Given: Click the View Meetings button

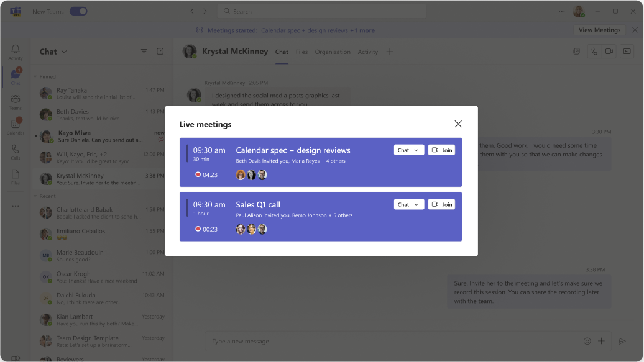Looking at the screenshot, I should [x=599, y=30].
